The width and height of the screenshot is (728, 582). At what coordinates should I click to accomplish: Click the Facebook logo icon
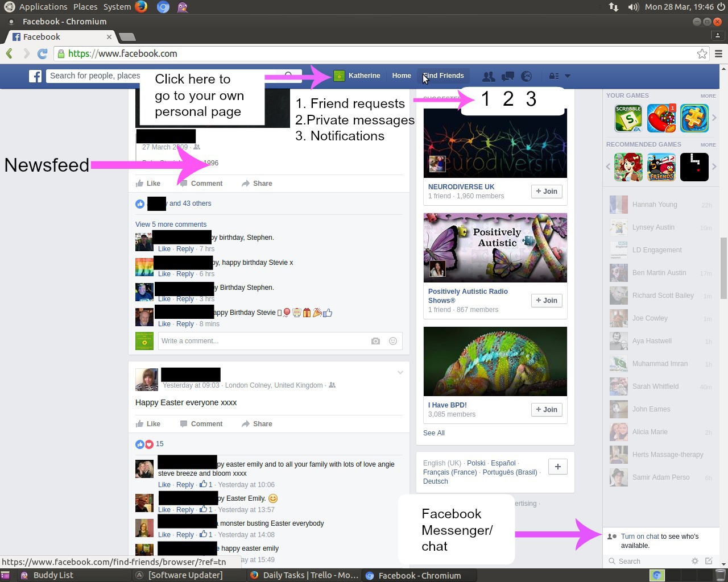click(x=35, y=76)
